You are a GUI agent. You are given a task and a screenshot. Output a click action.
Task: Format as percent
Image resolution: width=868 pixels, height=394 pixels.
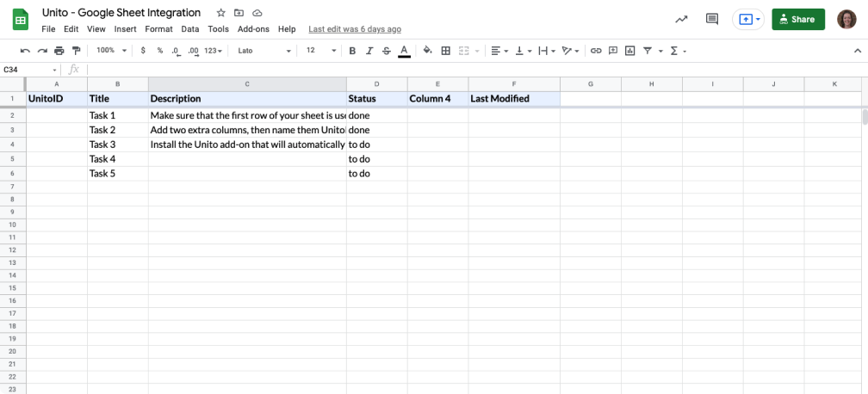coord(160,51)
